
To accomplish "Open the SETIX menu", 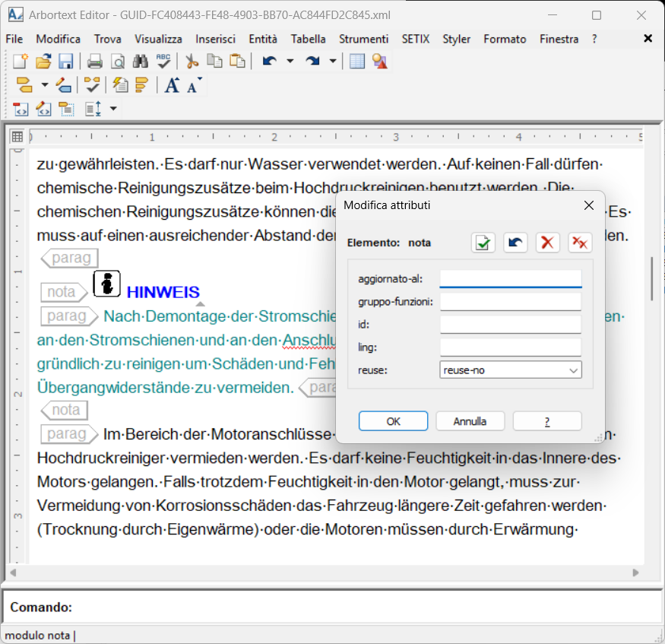I will click(416, 39).
